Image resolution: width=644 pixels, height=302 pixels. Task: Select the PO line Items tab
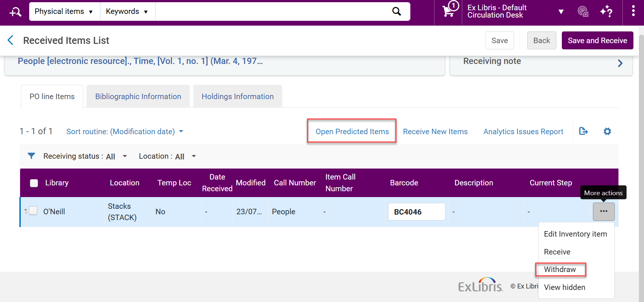point(52,97)
